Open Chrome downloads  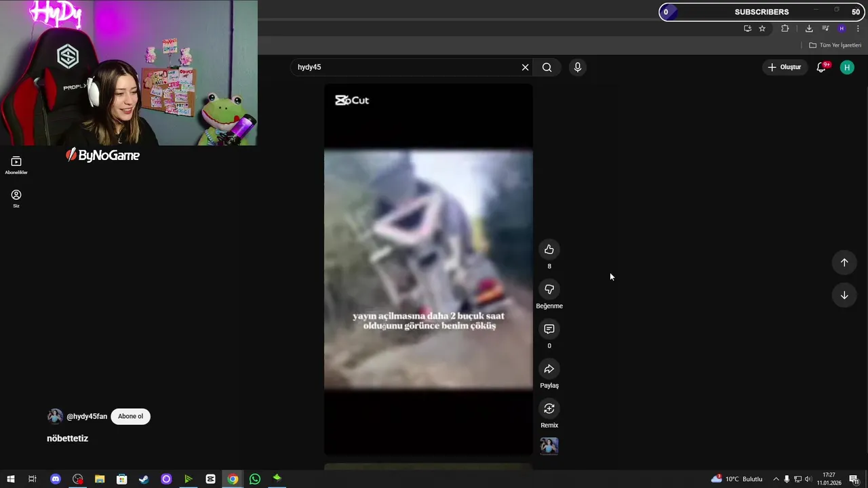point(809,28)
